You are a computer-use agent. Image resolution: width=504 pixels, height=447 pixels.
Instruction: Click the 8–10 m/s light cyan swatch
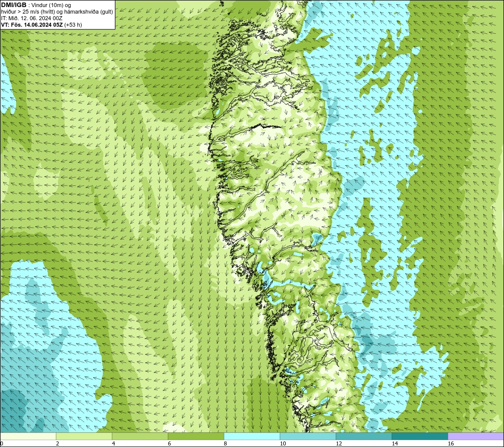click(251, 436)
